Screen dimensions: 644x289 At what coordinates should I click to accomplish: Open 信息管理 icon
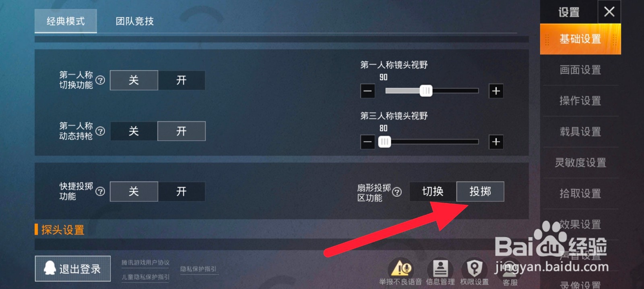pos(440,267)
